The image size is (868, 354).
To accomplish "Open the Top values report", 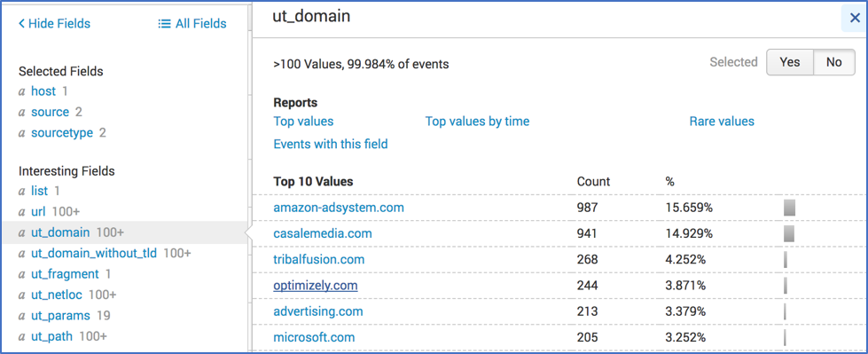I will 303,122.
